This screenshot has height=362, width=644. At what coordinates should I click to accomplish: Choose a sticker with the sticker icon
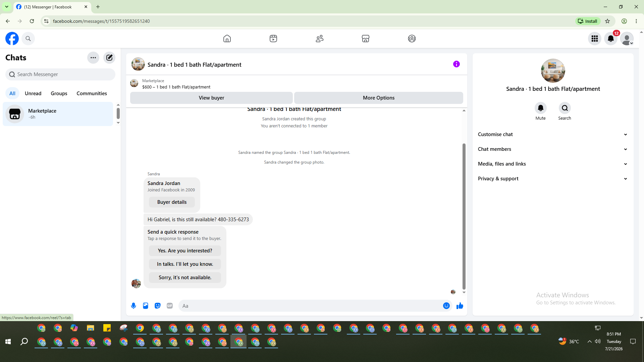(158, 306)
